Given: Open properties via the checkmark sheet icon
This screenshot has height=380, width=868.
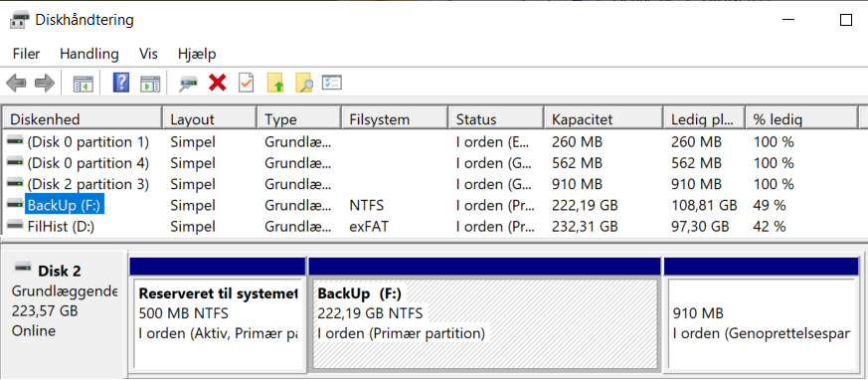Looking at the screenshot, I should point(246,84).
